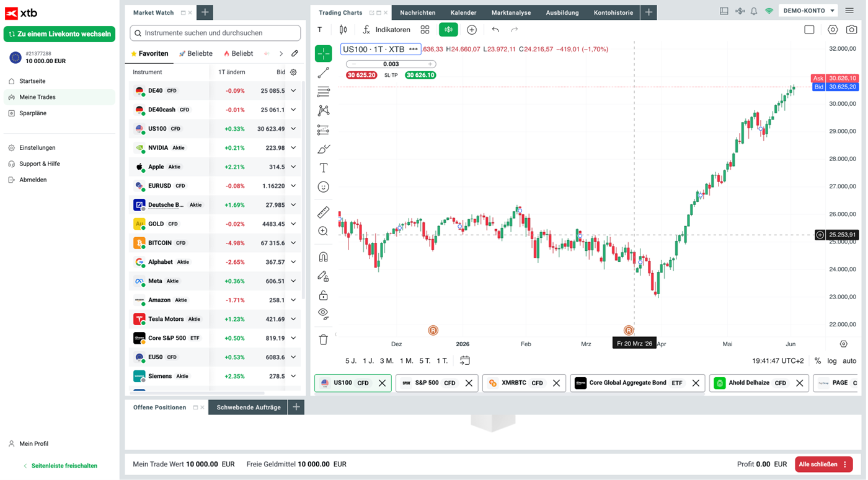The width and height of the screenshot is (868, 480).
Task: Switch chart to fullscreen square icon
Action: click(809, 30)
